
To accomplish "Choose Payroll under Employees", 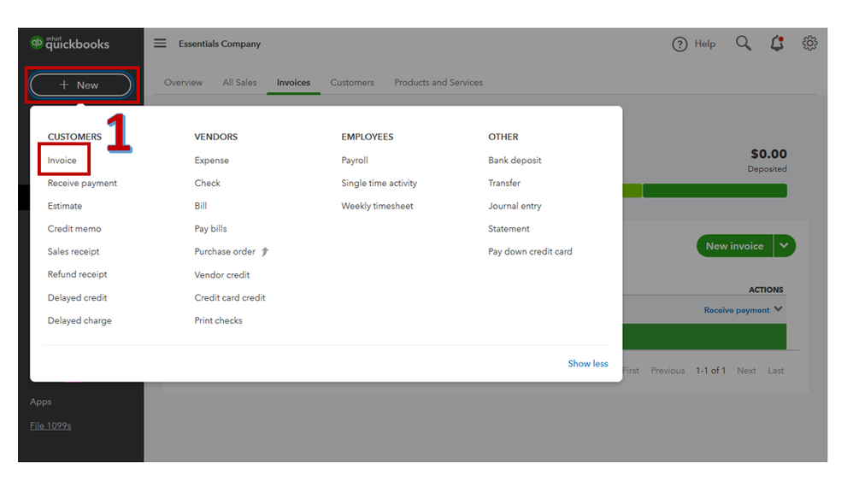I will point(355,161).
